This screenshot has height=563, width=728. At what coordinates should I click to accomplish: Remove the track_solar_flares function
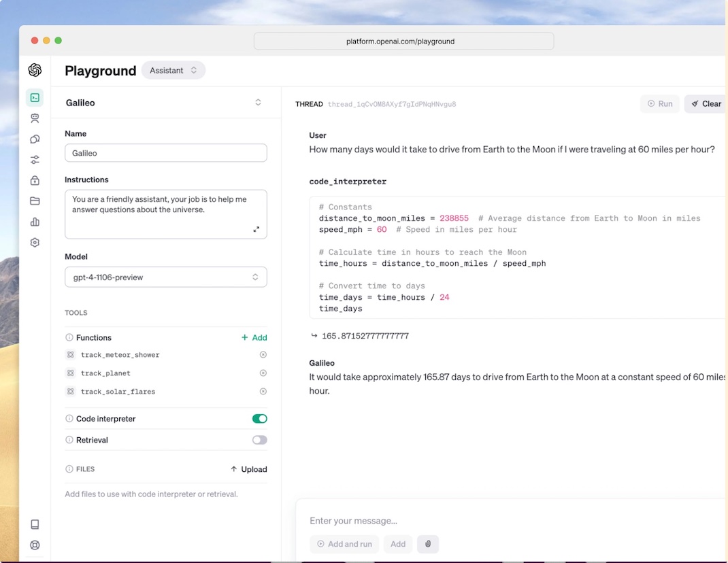click(x=263, y=391)
